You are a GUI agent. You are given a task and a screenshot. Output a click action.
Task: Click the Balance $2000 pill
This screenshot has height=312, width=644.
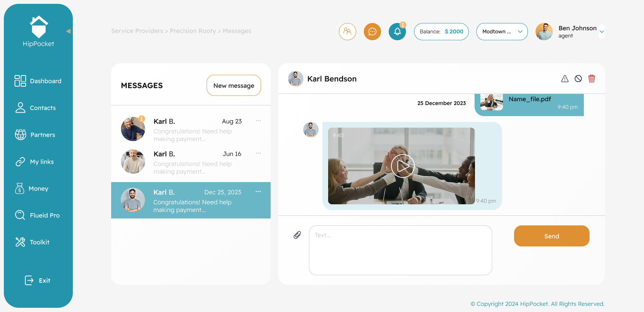(x=441, y=31)
